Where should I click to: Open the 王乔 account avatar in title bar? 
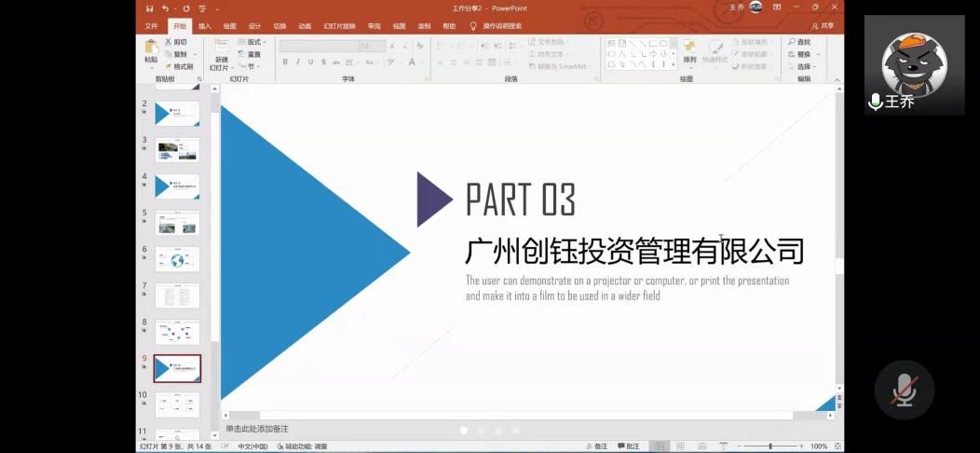point(755,7)
